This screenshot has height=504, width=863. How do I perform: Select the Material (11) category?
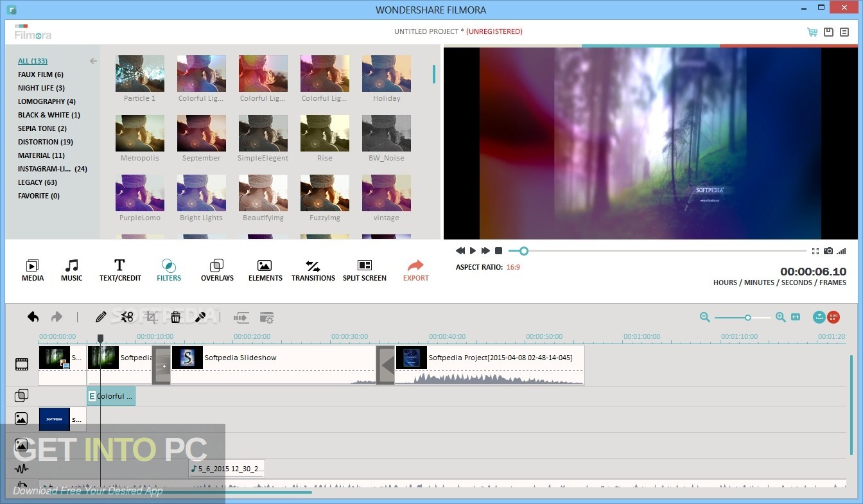pos(41,155)
